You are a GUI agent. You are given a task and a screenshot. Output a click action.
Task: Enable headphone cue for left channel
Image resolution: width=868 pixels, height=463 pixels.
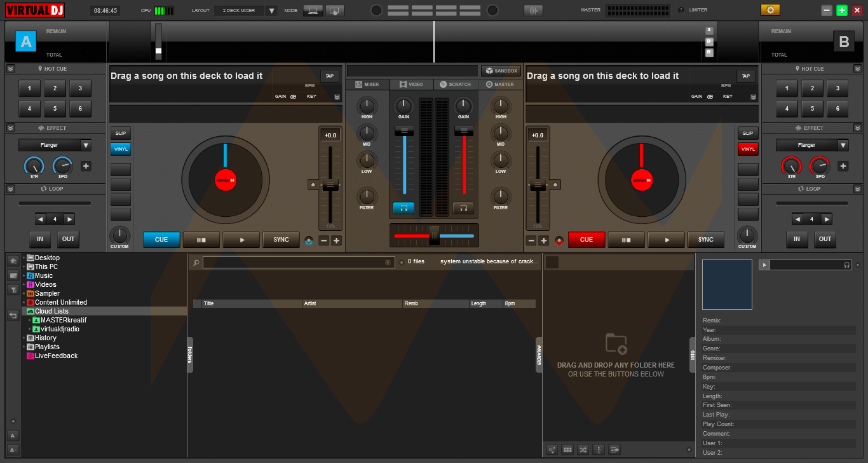pos(403,208)
